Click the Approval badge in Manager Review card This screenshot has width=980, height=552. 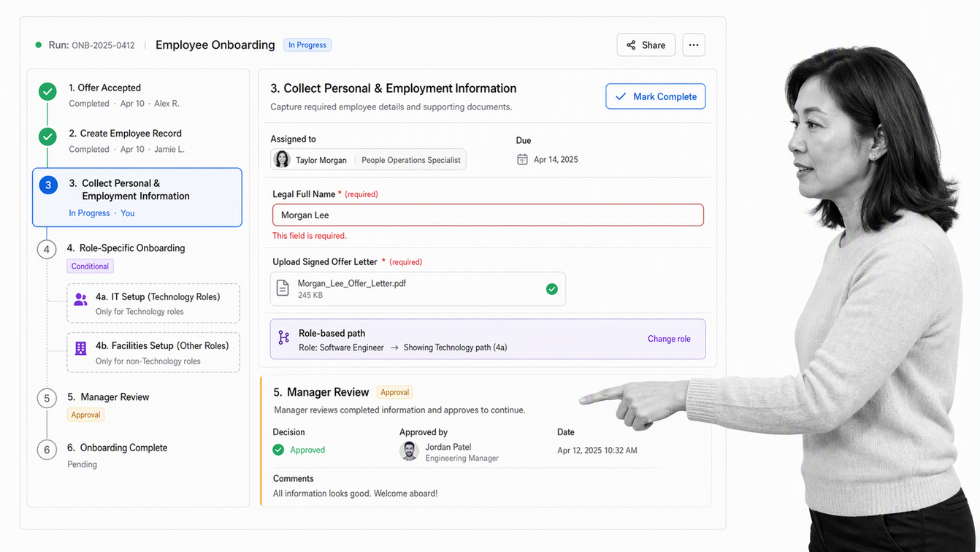click(x=395, y=392)
